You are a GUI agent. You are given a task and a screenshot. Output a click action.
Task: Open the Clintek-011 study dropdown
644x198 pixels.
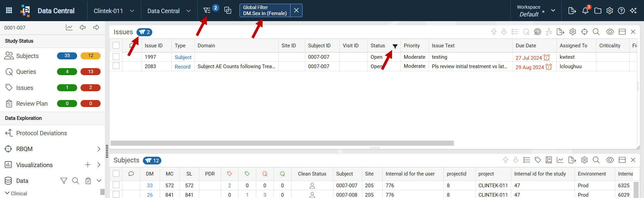pos(114,11)
